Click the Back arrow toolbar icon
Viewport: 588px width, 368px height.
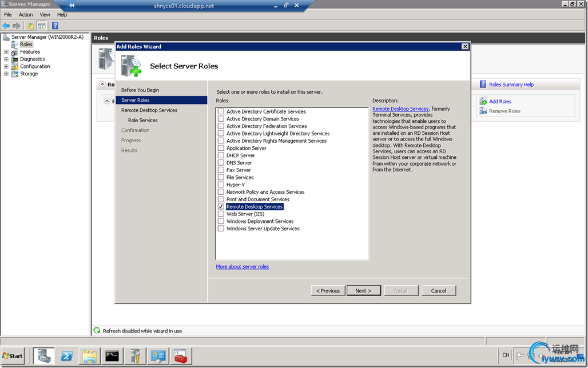(6, 26)
